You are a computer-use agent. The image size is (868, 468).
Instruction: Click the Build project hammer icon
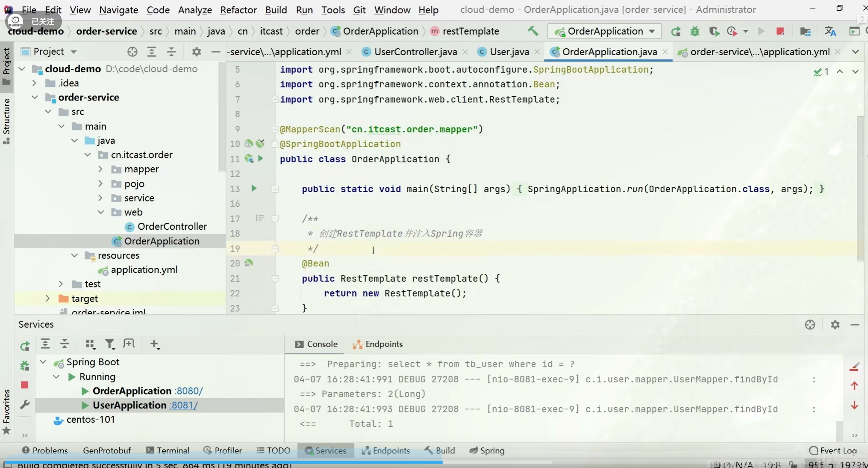[533, 31]
